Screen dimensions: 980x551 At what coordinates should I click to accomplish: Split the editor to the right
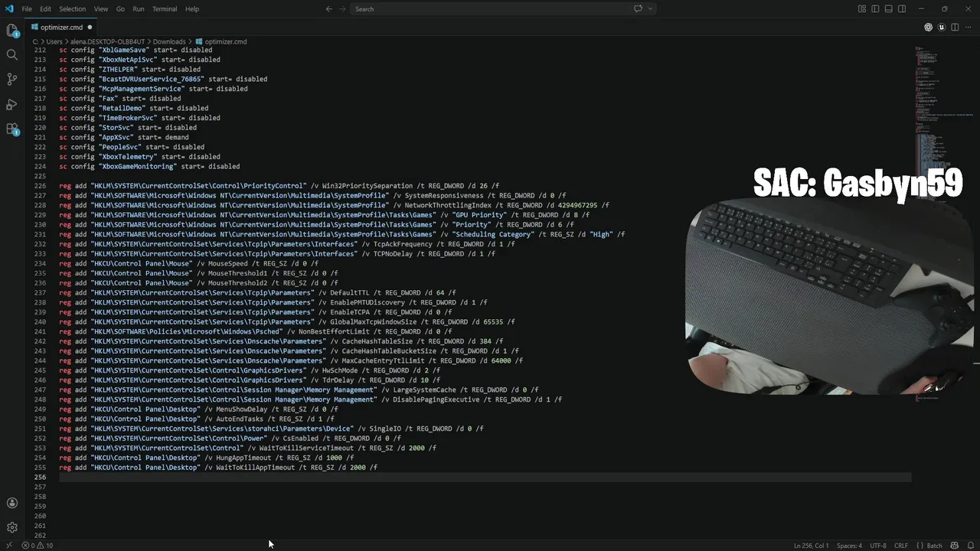click(955, 27)
